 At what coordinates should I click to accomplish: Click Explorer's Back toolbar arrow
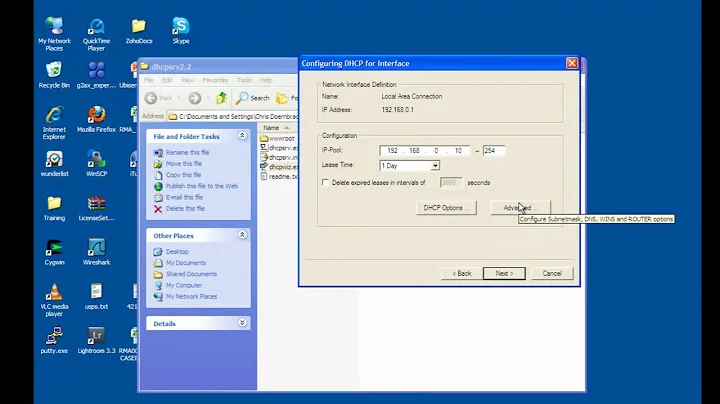click(x=158, y=98)
